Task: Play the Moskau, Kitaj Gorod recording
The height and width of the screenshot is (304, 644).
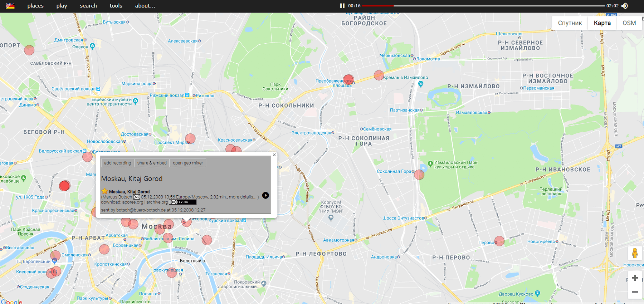Action: [x=265, y=195]
